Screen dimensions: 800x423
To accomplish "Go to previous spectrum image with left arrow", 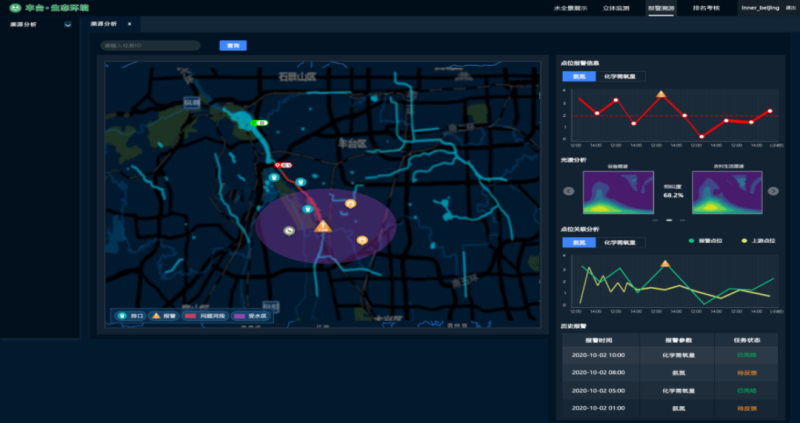I will [568, 191].
